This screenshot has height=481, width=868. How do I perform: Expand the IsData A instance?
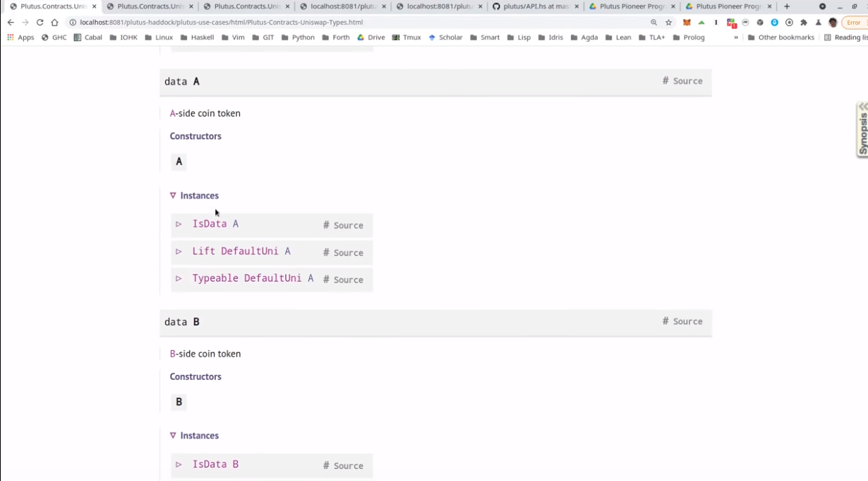(179, 224)
